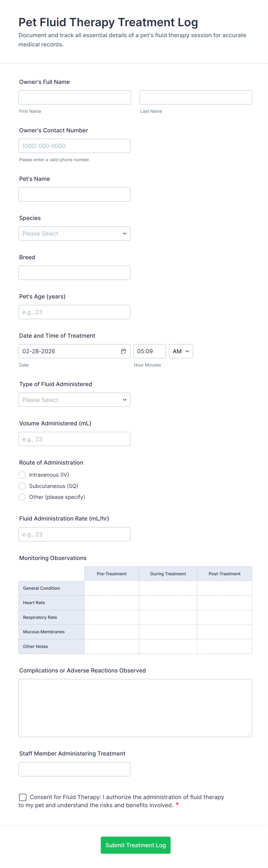Image resolution: width=268 pixels, height=868 pixels.
Task: Open the AM/PM time selector
Action: 180,351
